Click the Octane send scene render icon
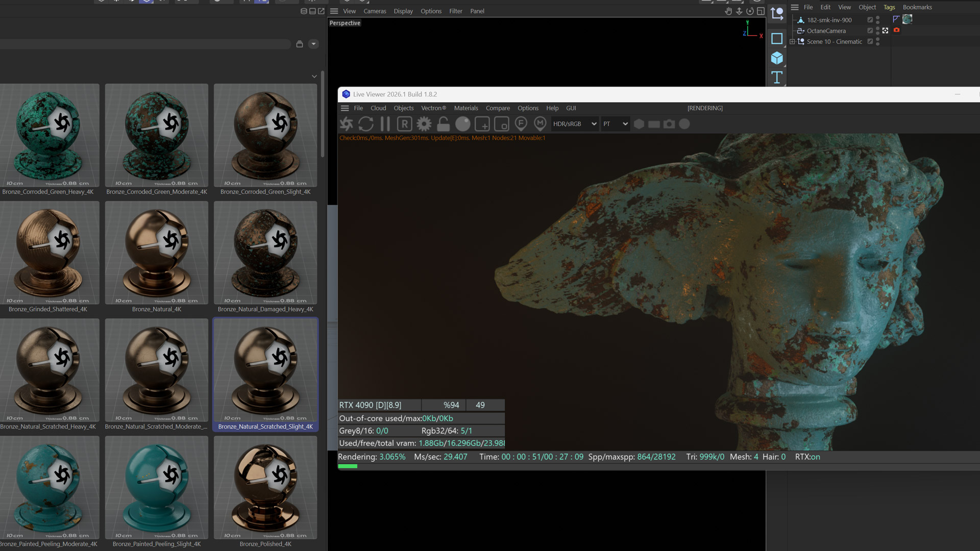Screen dimensions: 980x551 [347, 124]
